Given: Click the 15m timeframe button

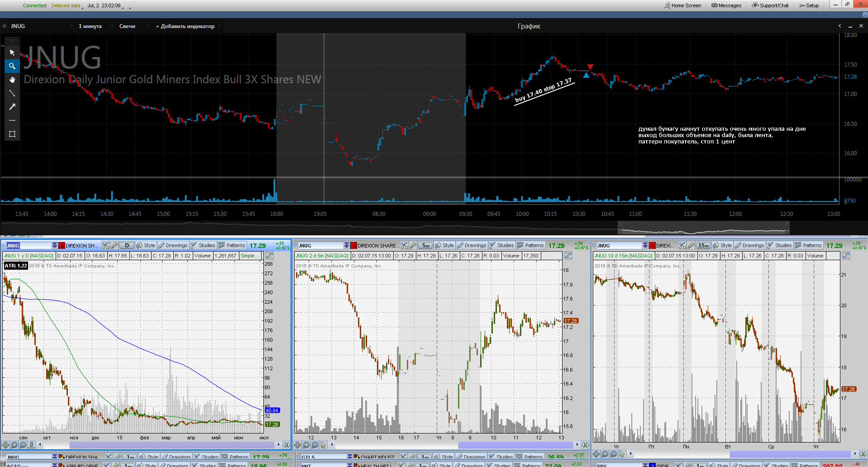Looking at the screenshot, I should (703, 245).
